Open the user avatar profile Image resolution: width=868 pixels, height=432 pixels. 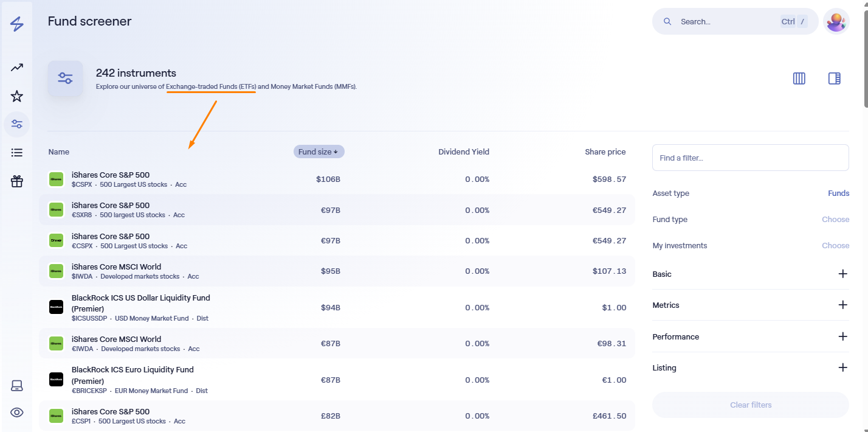[836, 21]
